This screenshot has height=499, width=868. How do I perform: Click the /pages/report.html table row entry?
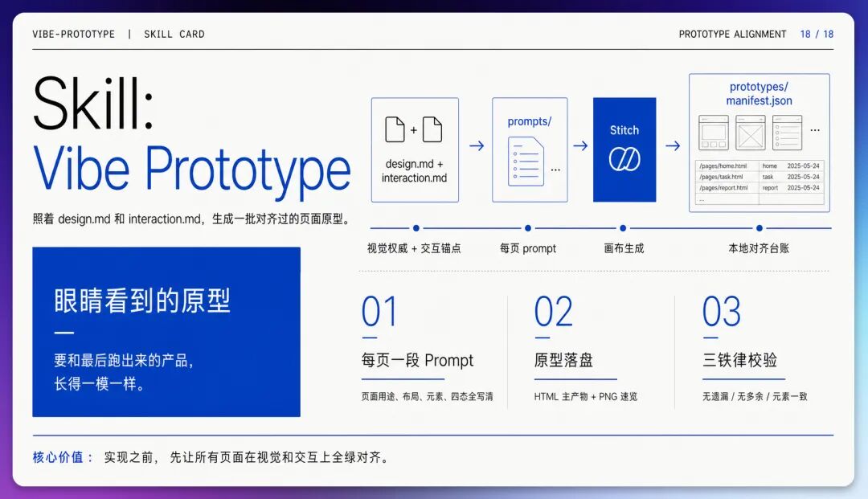click(x=723, y=188)
